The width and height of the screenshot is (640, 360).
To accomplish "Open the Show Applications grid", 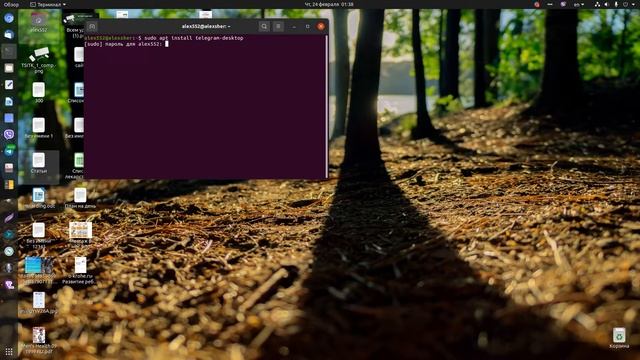I will point(9,351).
